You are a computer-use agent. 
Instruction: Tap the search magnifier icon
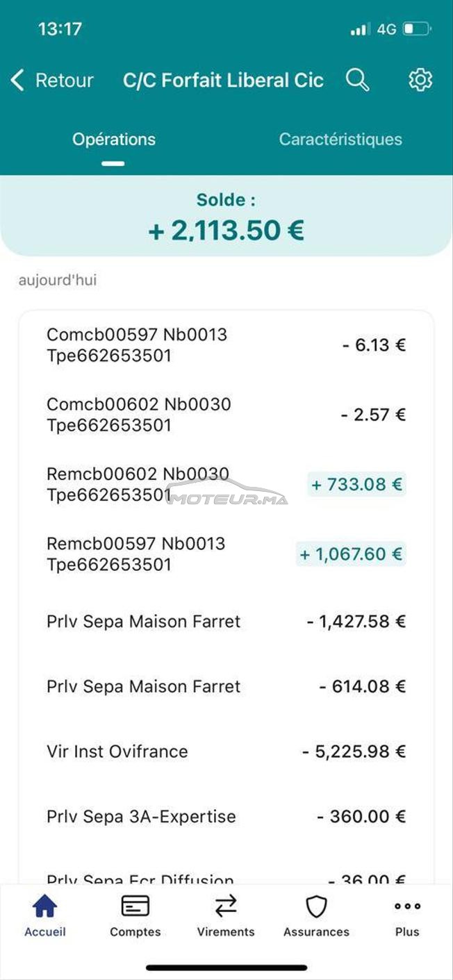pyautogui.click(x=357, y=80)
